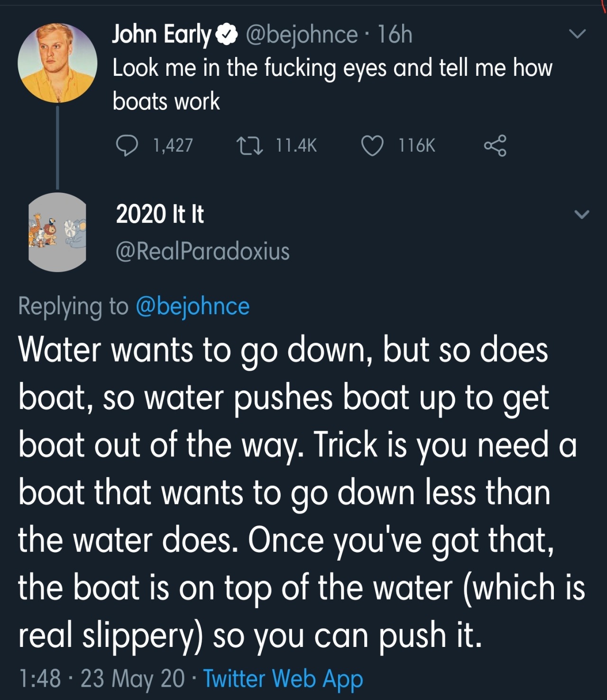The width and height of the screenshot is (607, 700).
Task: Open the @RealParadoxius handle
Action: coord(202,251)
